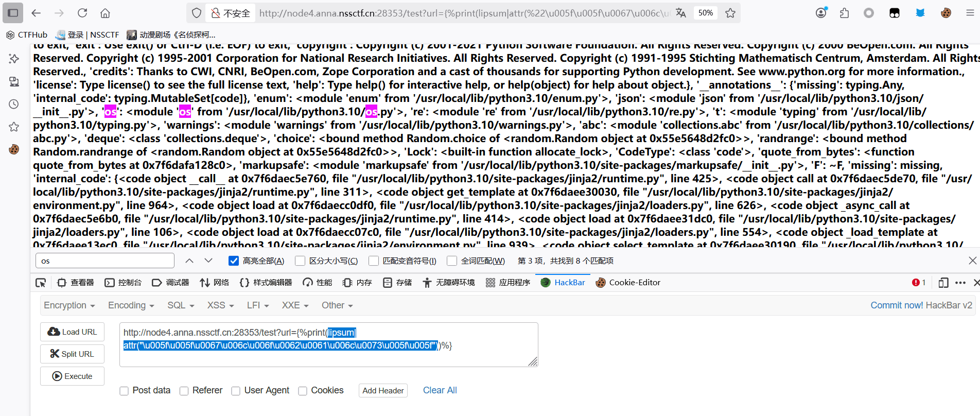Screen dimensions: 980x416
Task: Bookmark this page with the star icon
Action: (x=730, y=13)
